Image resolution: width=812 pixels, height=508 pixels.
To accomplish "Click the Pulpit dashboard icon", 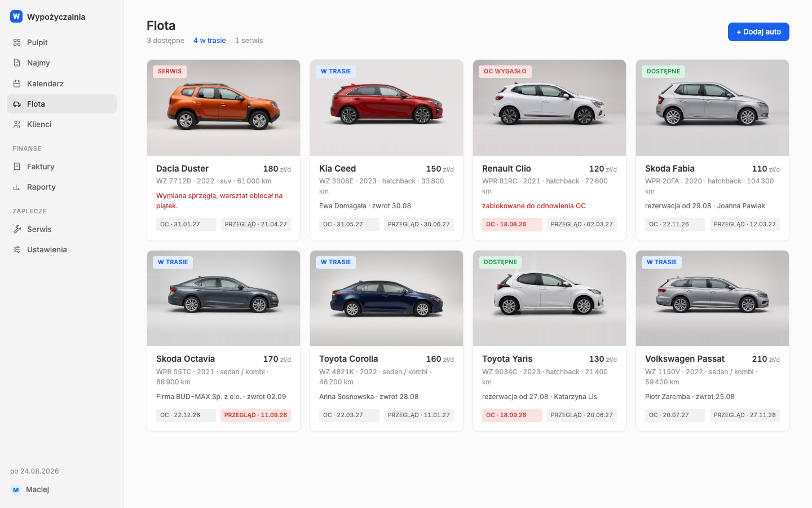I will pyautogui.click(x=17, y=42).
